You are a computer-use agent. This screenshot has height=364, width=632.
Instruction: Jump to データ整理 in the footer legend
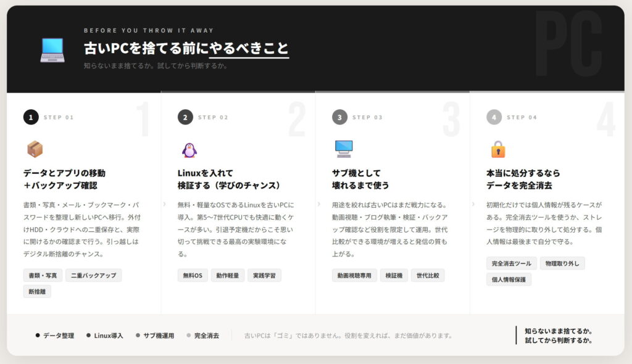coord(58,336)
